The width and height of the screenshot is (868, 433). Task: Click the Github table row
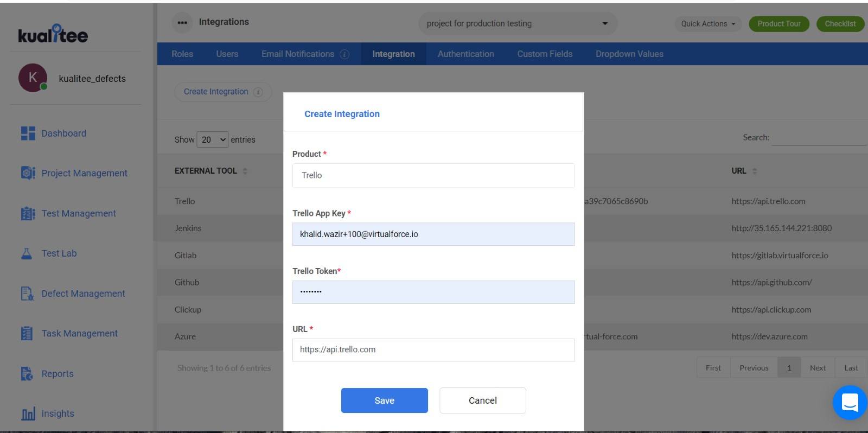click(513, 282)
